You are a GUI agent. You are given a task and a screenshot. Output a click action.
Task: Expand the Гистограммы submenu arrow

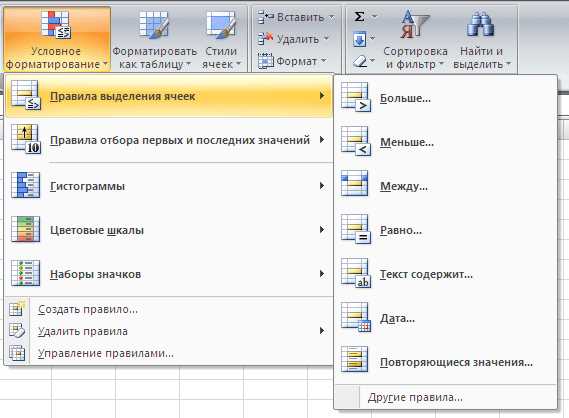point(322,186)
